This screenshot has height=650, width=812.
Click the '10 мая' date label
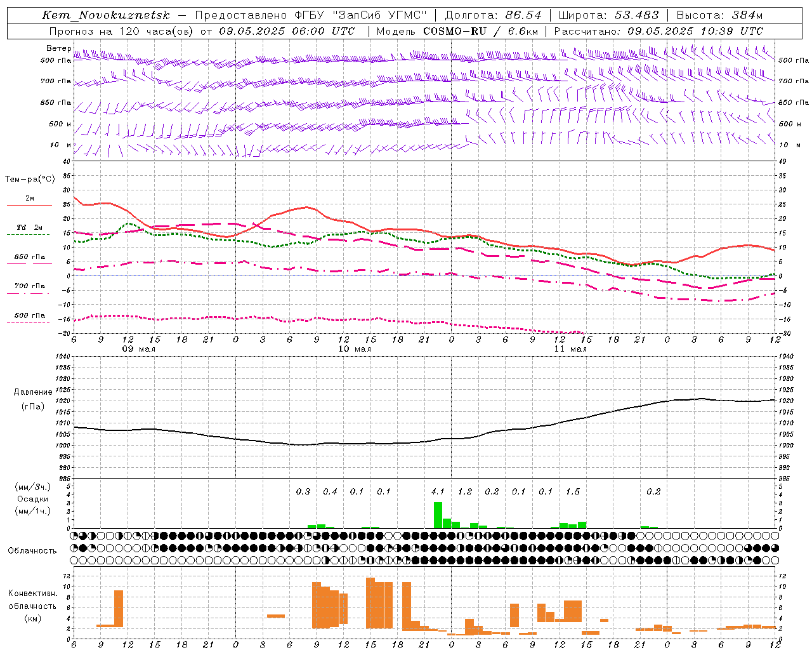point(355,349)
